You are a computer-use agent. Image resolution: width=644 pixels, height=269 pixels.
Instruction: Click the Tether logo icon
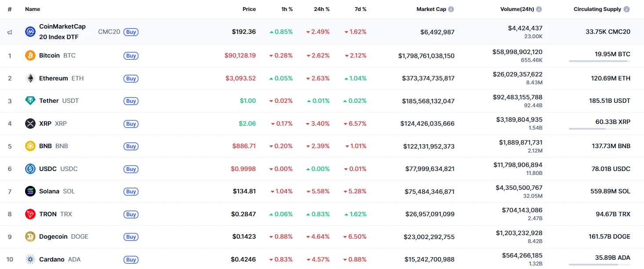point(30,101)
